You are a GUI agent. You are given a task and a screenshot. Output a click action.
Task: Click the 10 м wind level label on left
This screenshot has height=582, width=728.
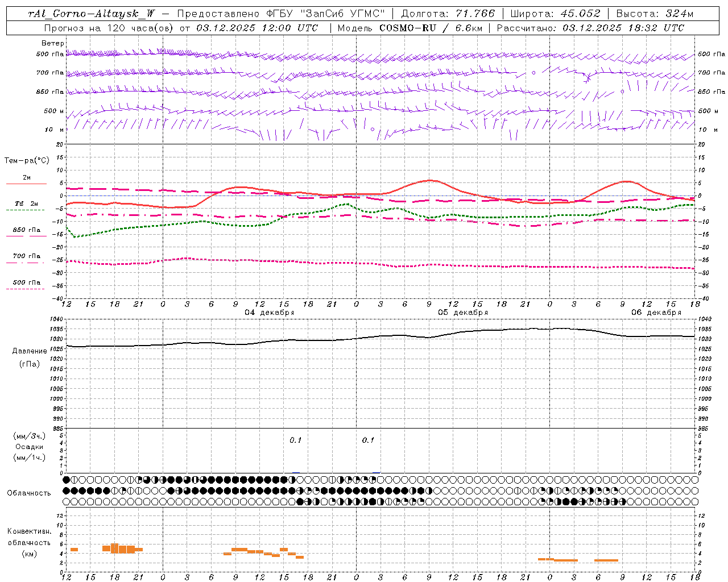[x=55, y=130]
